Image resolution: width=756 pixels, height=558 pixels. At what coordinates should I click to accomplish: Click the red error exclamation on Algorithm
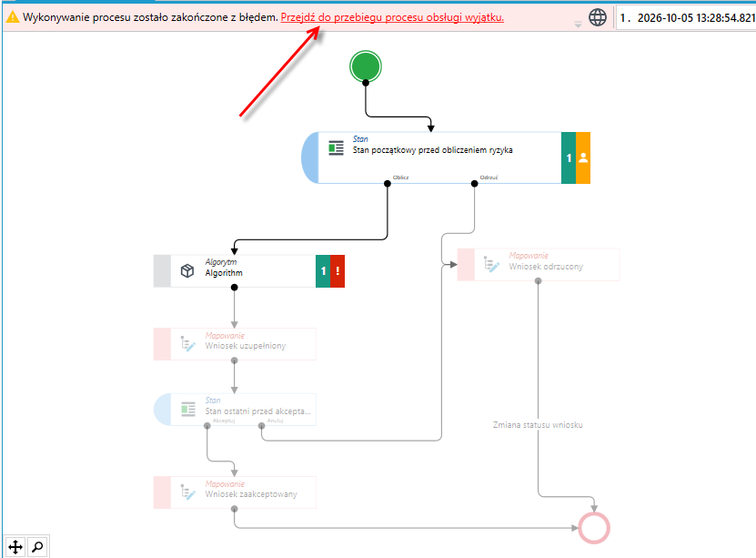(x=338, y=271)
